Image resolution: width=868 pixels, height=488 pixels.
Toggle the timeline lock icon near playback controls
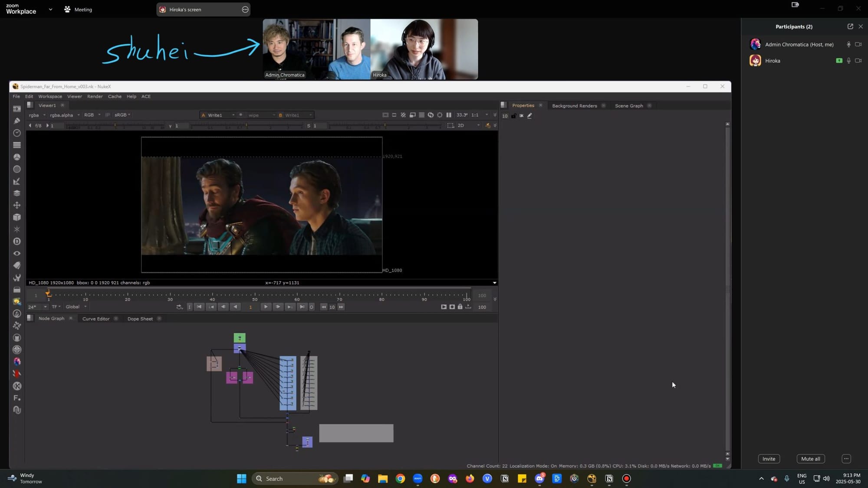[460, 307]
